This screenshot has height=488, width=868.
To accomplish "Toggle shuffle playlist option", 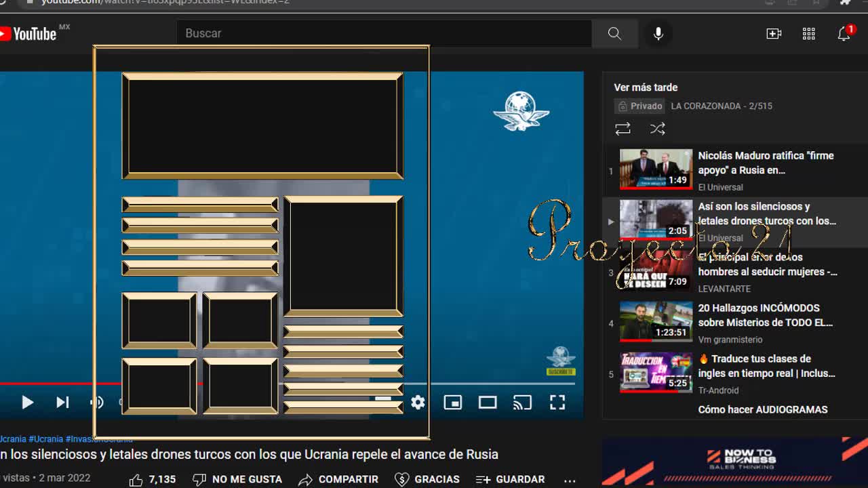I will [x=657, y=128].
